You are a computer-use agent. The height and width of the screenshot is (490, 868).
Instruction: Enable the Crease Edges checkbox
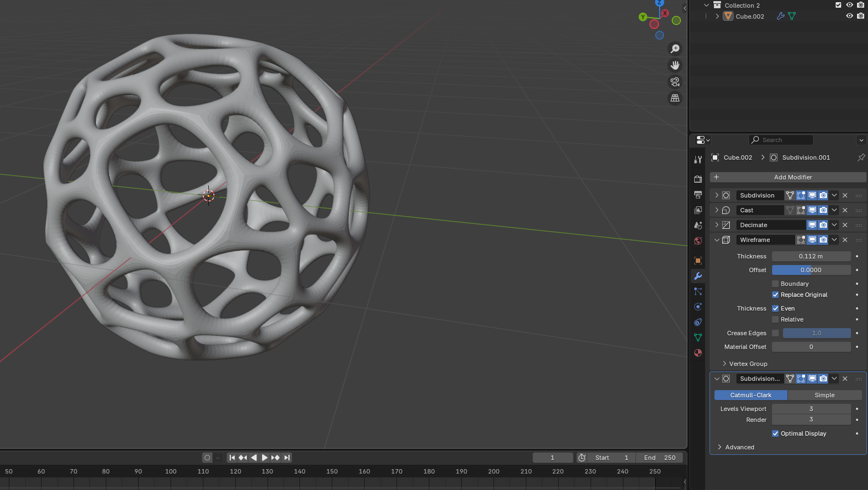click(x=775, y=333)
